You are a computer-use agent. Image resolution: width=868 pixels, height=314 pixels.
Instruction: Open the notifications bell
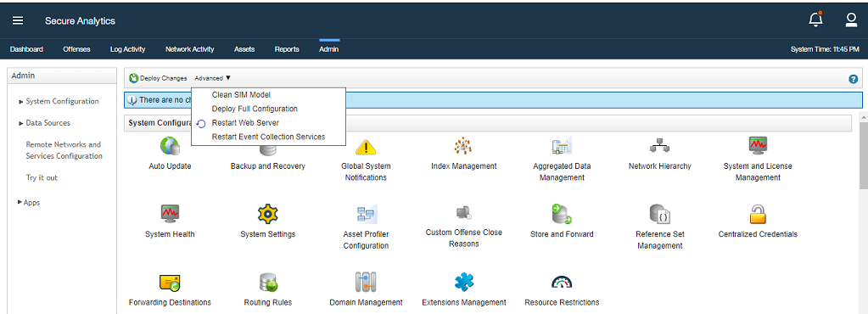[815, 20]
